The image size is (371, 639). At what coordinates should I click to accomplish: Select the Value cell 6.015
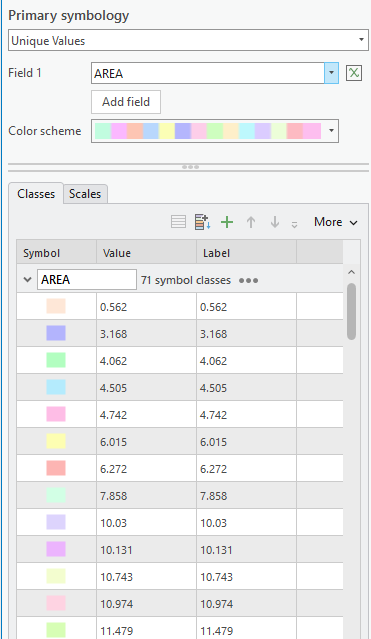point(146,441)
